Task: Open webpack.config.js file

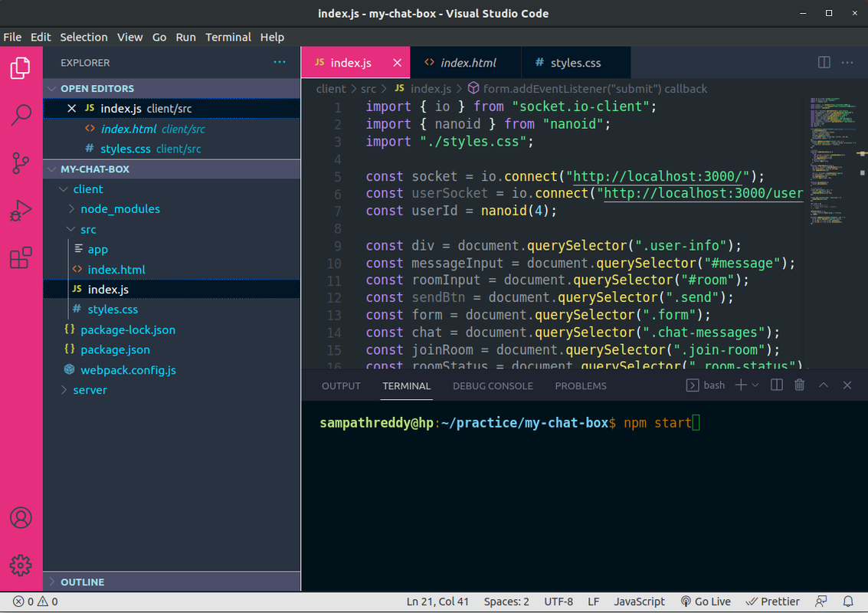Action: pos(172,370)
